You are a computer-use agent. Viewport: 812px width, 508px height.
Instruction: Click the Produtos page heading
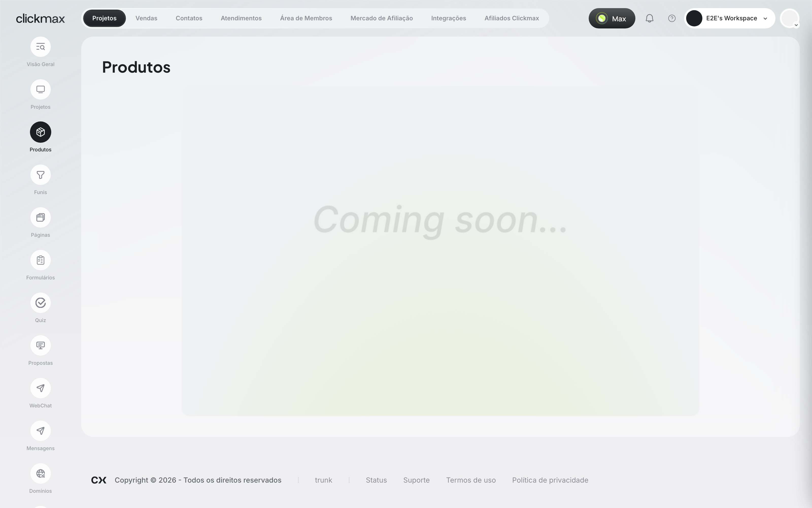[x=136, y=67]
